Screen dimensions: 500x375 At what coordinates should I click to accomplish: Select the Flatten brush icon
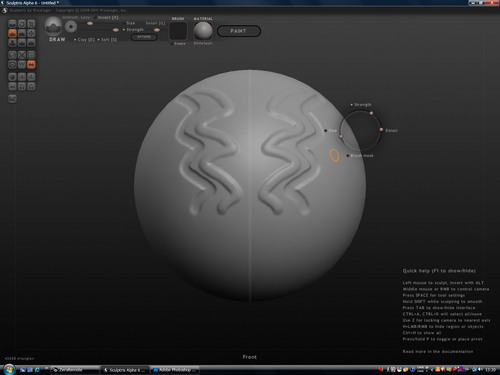point(22,33)
